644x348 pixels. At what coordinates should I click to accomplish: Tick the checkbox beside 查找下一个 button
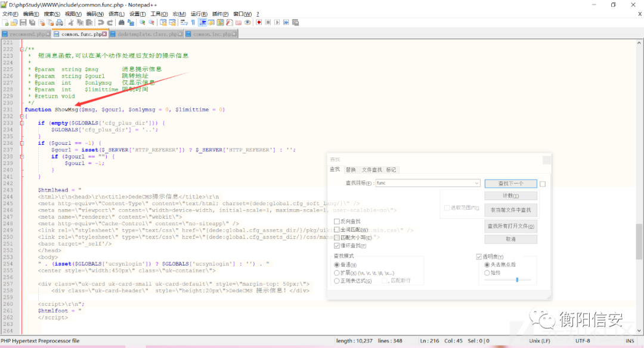tap(543, 184)
